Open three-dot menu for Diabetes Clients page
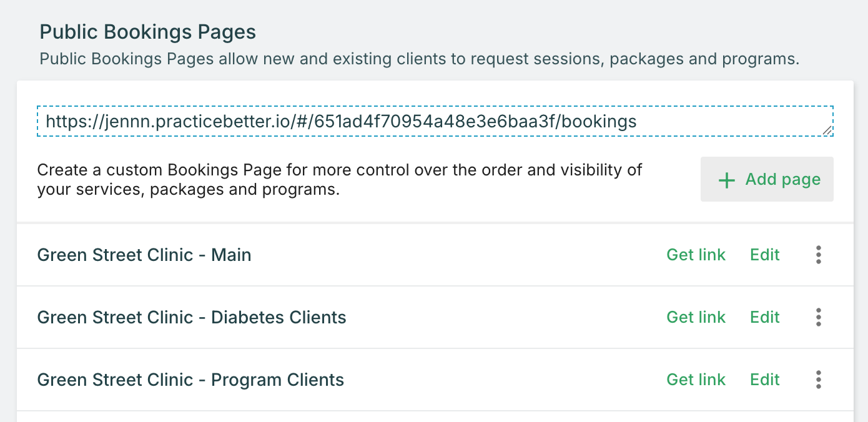 818,317
